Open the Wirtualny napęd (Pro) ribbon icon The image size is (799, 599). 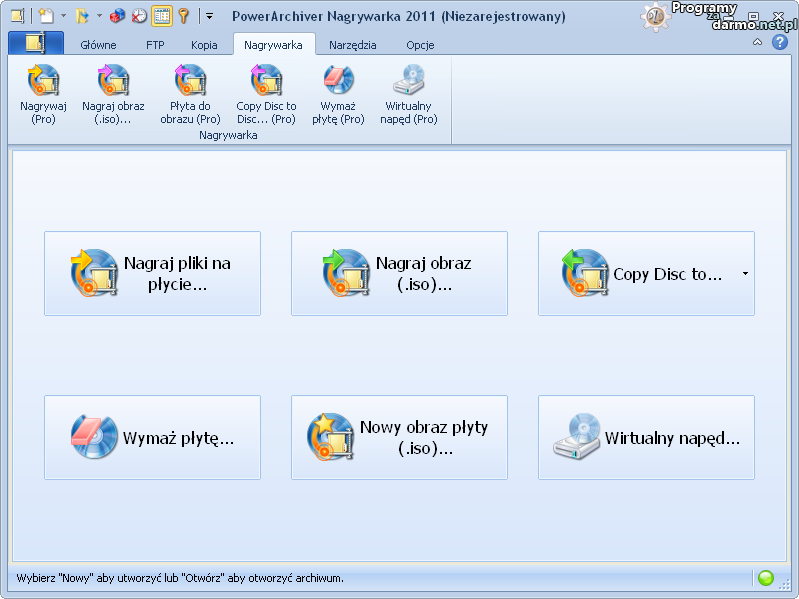(411, 80)
